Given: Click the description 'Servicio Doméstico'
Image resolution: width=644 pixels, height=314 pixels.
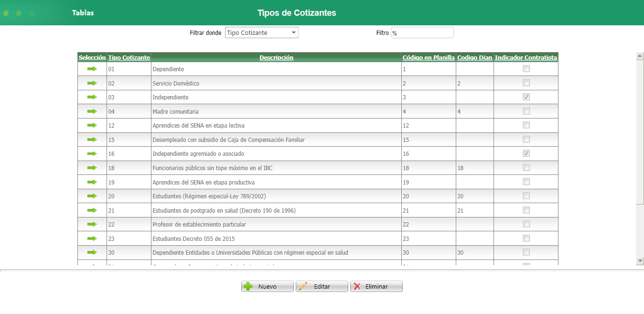Looking at the screenshot, I should 176,84.
